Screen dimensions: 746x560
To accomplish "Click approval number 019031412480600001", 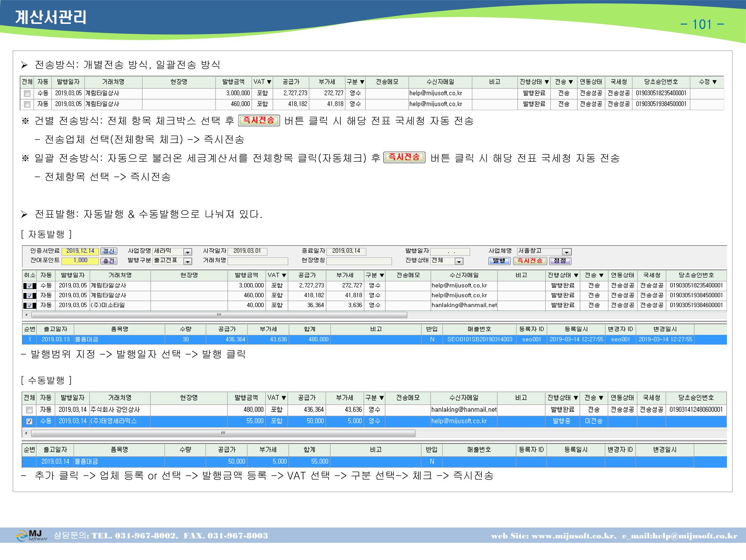I will [696, 410].
